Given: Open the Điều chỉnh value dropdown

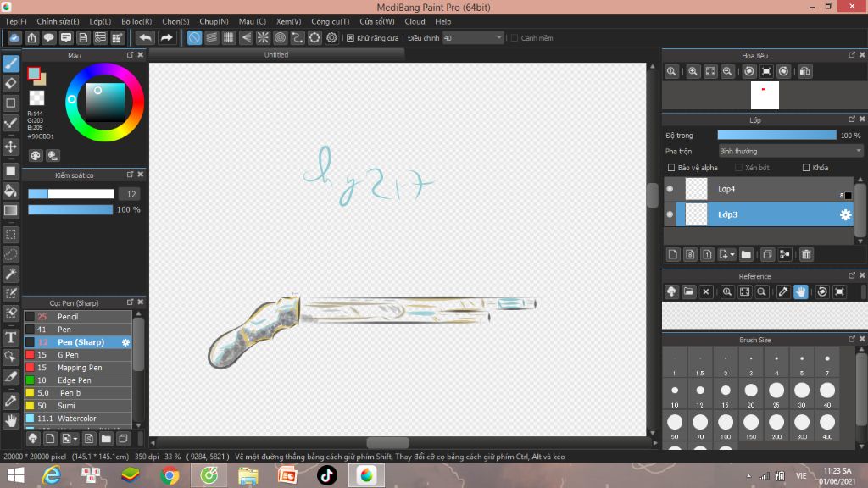Looking at the screenshot, I should click(499, 38).
